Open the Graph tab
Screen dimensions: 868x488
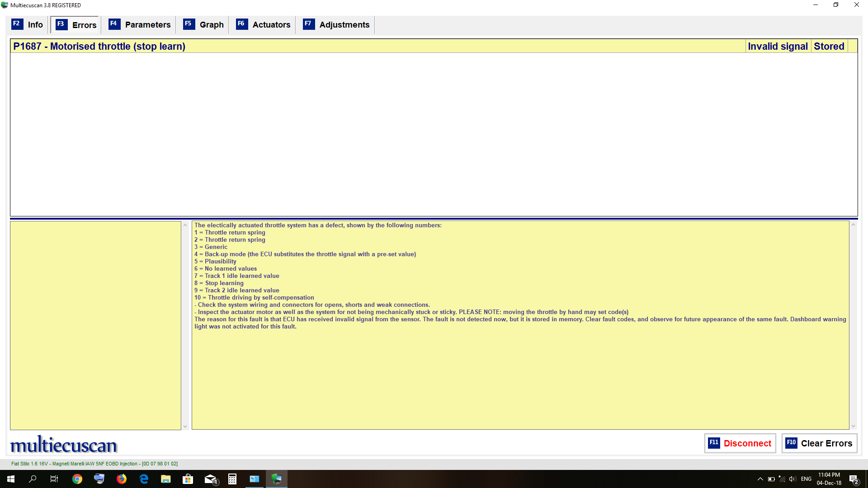click(203, 25)
